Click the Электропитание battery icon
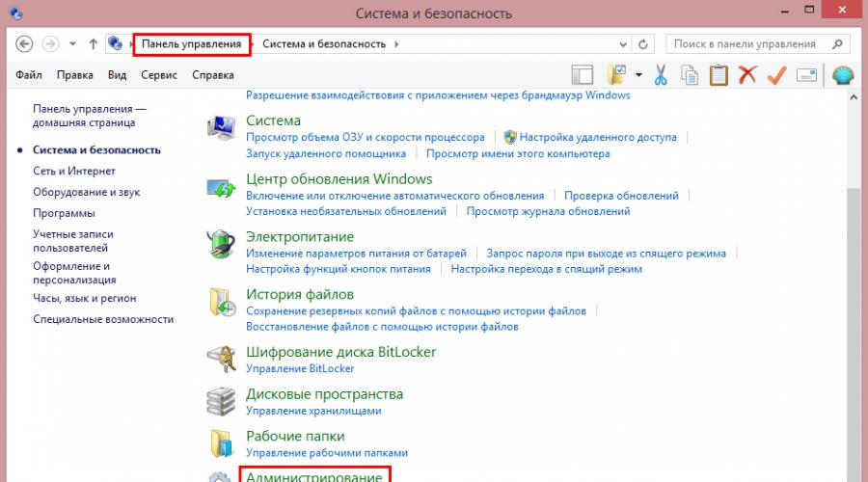 pos(220,245)
